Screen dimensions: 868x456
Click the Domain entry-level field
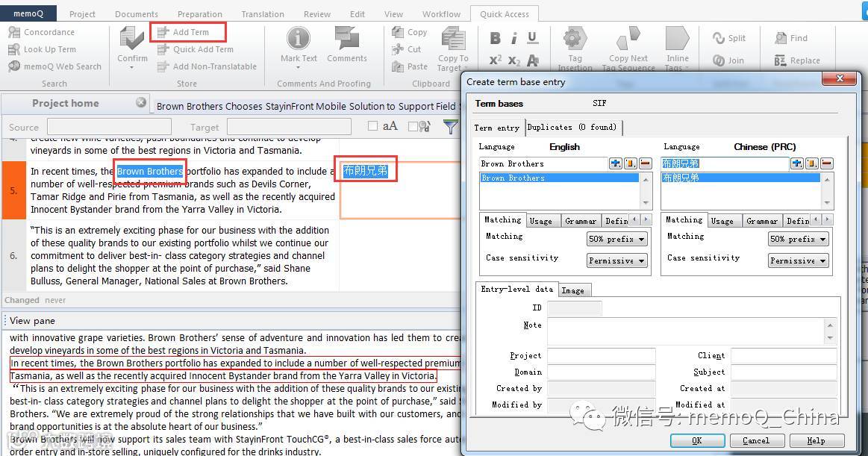point(601,372)
